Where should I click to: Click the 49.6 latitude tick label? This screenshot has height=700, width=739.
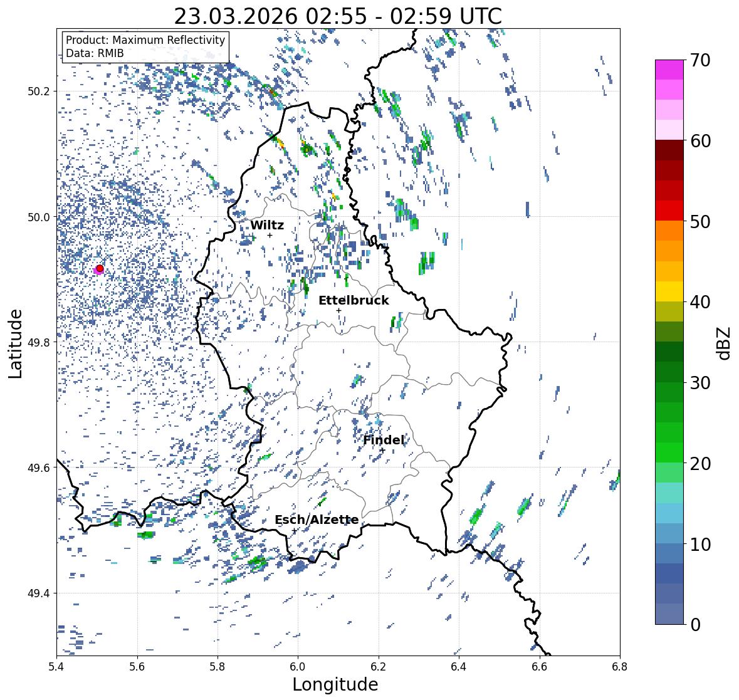point(39,468)
